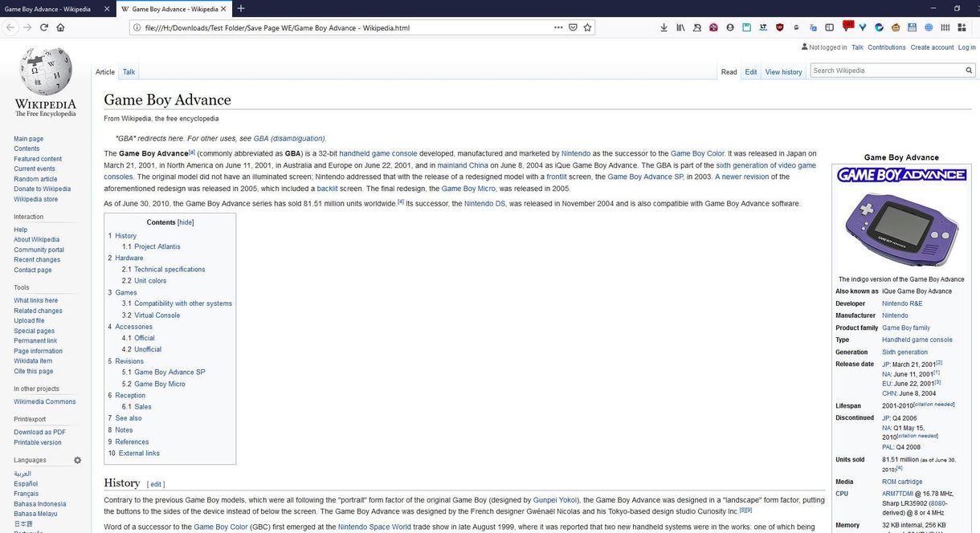Open a new tab with the plus button
This screenshot has height=533, width=980.
[241, 9]
